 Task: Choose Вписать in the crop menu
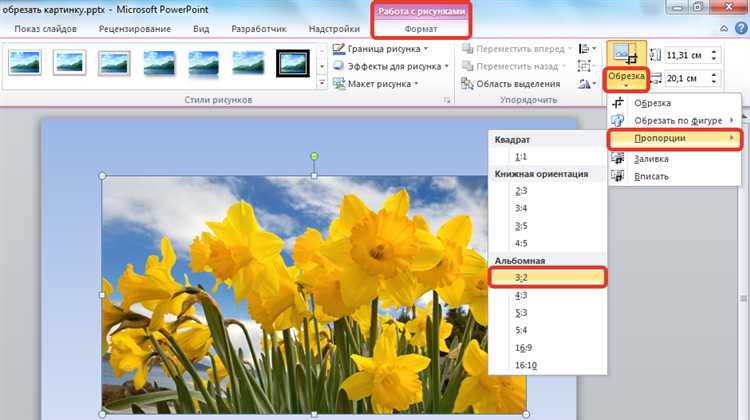[674, 177]
